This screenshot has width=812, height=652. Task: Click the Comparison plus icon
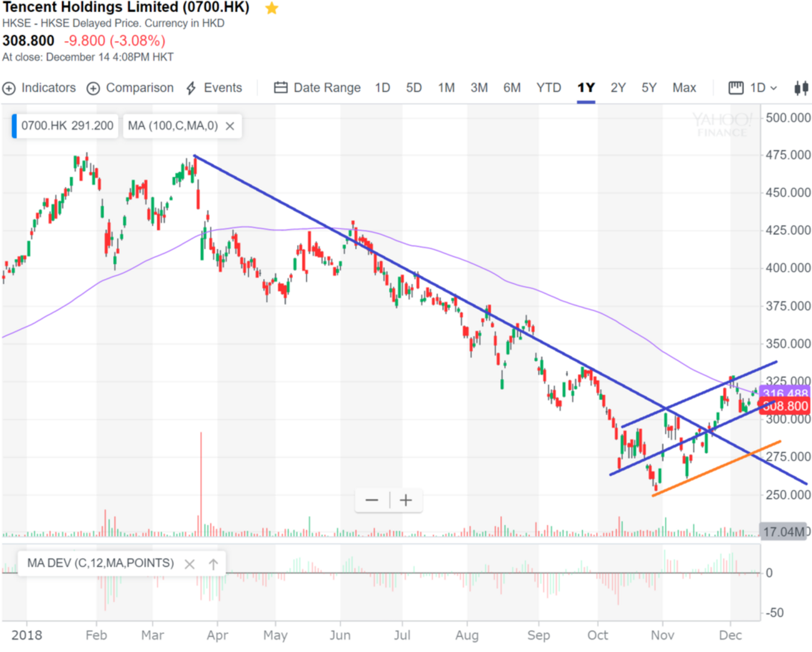click(x=93, y=89)
